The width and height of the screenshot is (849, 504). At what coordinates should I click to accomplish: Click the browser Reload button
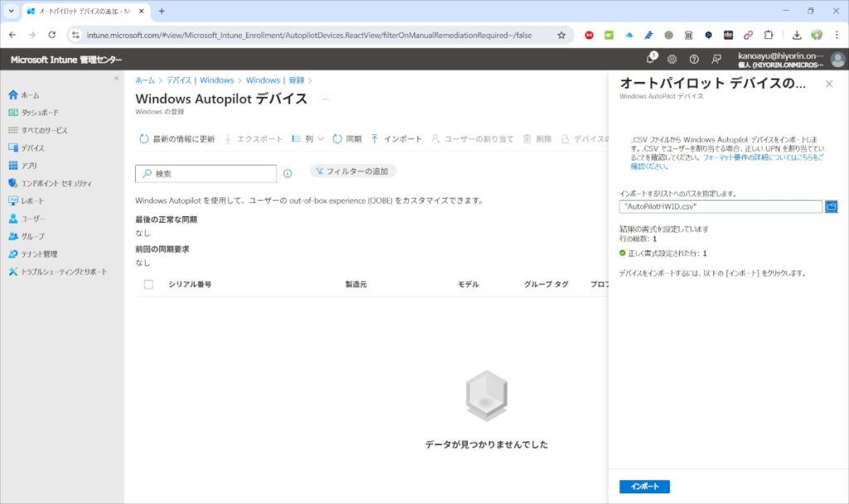[52, 35]
